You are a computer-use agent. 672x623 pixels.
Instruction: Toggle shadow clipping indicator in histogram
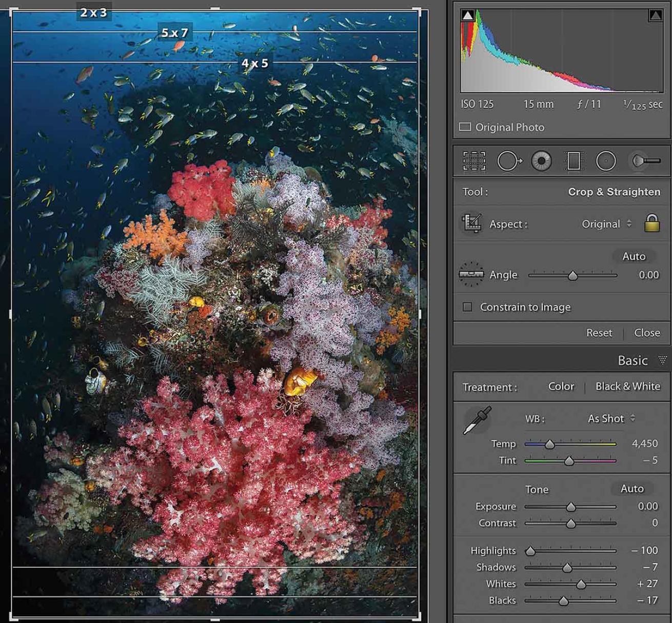pyautogui.click(x=468, y=15)
